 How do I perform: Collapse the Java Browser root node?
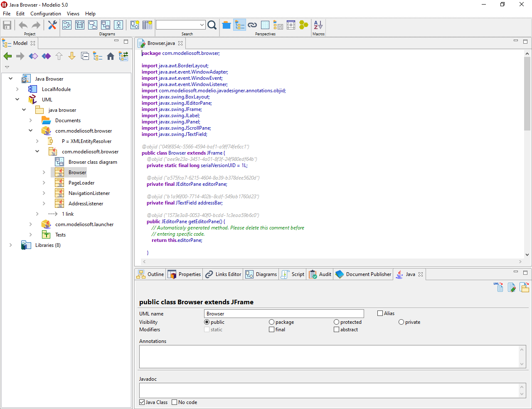(x=11, y=79)
